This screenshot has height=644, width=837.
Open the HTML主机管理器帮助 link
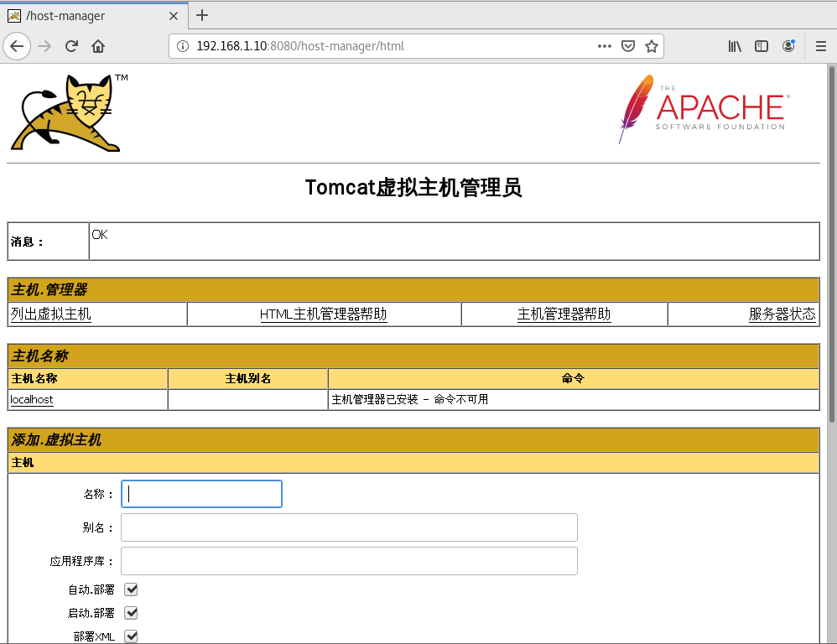click(324, 314)
